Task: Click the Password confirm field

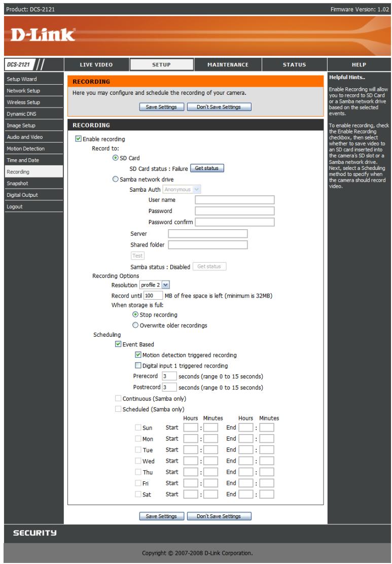Action: (234, 222)
